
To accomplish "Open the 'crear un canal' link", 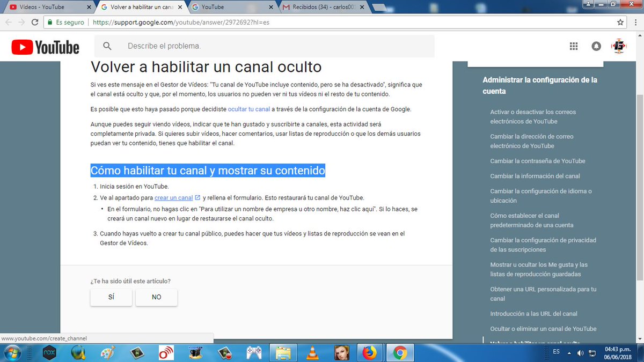I will tap(173, 198).
